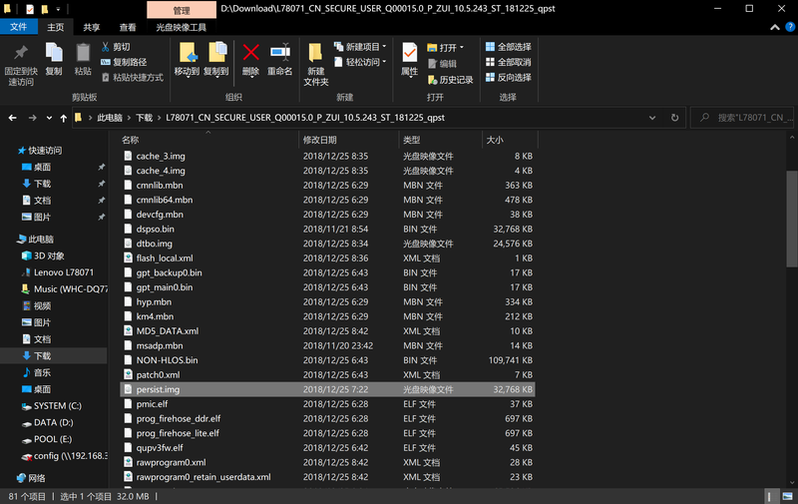This screenshot has width=798, height=504.
Task: Sort by Name (名称) column header
Action: coord(209,139)
